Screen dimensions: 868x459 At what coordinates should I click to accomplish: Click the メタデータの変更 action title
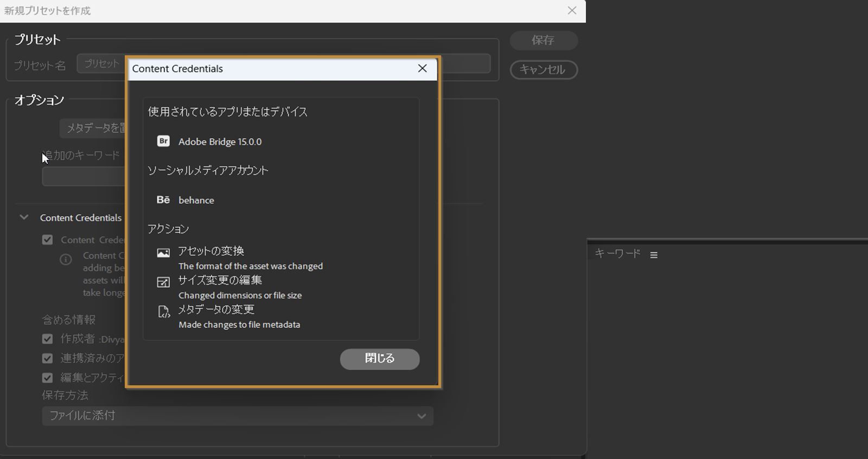click(x=216, y=309)
